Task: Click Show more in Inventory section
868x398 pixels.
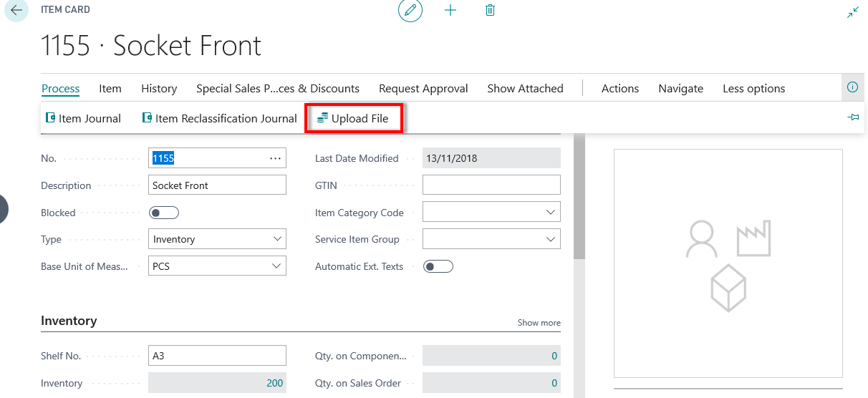Action: [539, 323]
